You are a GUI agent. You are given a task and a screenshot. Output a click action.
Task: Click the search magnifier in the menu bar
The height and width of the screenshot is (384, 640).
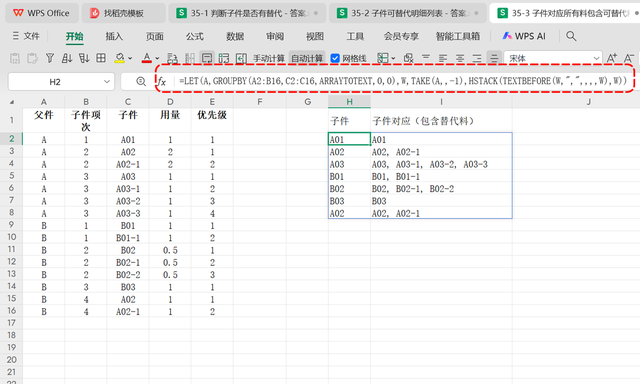pyautogui.click(x=571, y=36)
